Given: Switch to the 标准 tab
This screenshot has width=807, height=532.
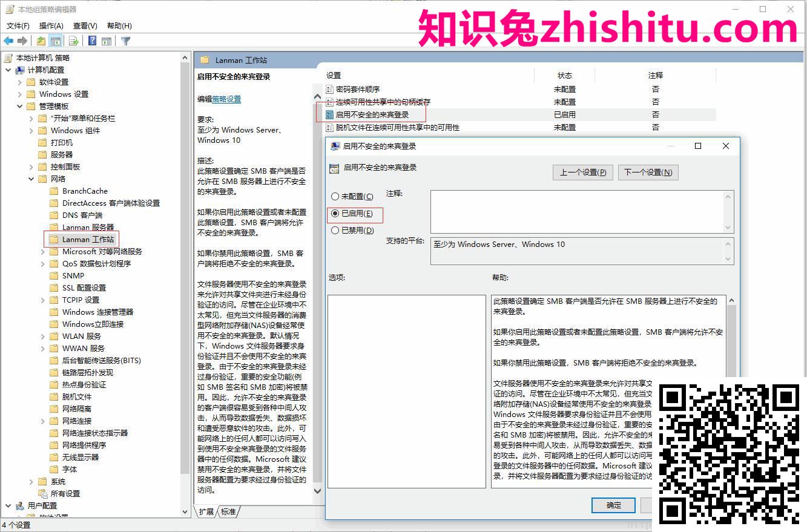Looking at the screenshot, I should pyautogui.click(x=228, y=512).
